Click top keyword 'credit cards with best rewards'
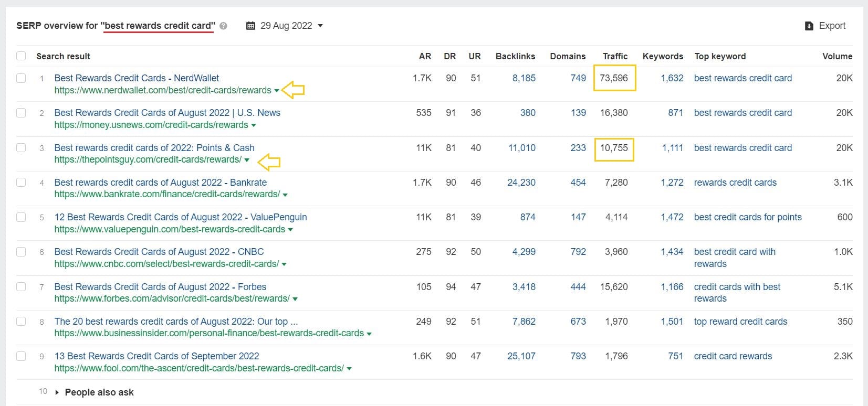The height and width of the screenshot is (406, 868). point(737,293)
